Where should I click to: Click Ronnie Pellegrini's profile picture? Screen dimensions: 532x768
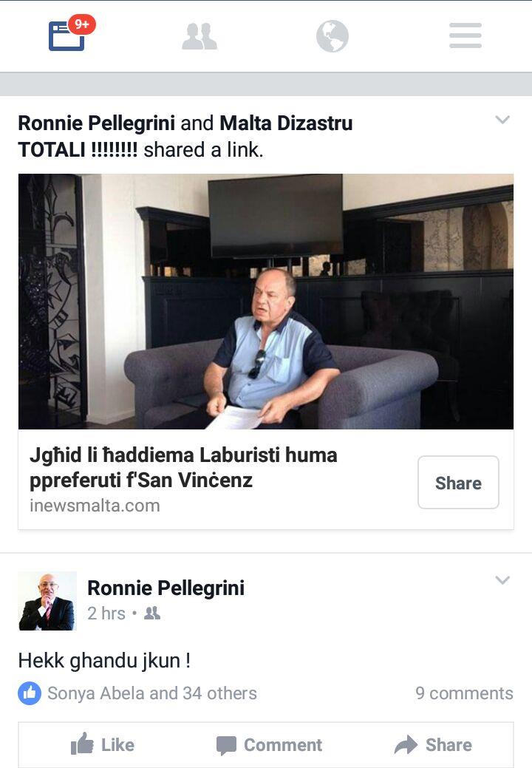click(47, 601)
